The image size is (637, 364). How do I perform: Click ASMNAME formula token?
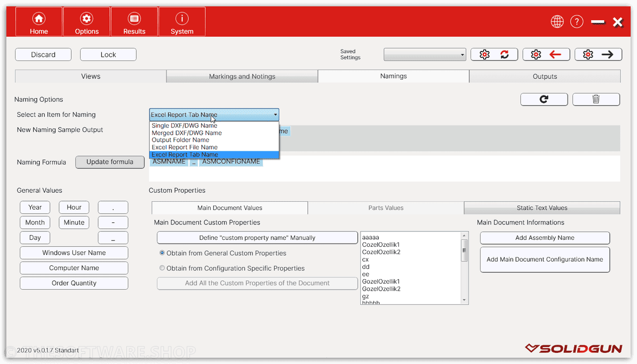pos(169,161)
